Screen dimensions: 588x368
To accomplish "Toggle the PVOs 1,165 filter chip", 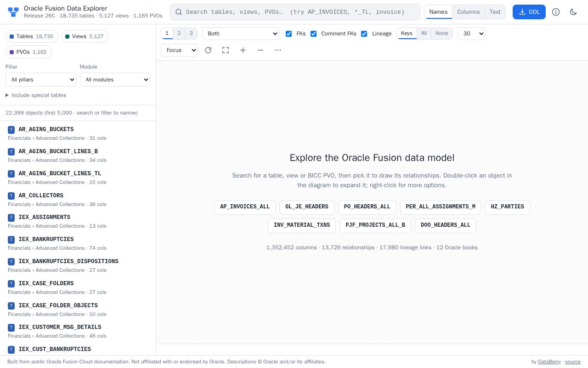I will 28,52.
